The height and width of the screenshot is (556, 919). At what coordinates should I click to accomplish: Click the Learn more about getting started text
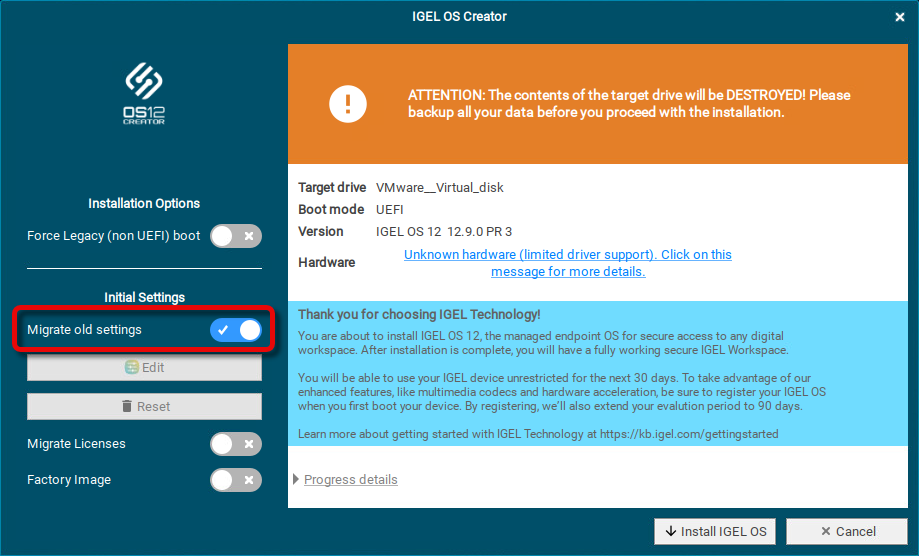coord(538,434)
